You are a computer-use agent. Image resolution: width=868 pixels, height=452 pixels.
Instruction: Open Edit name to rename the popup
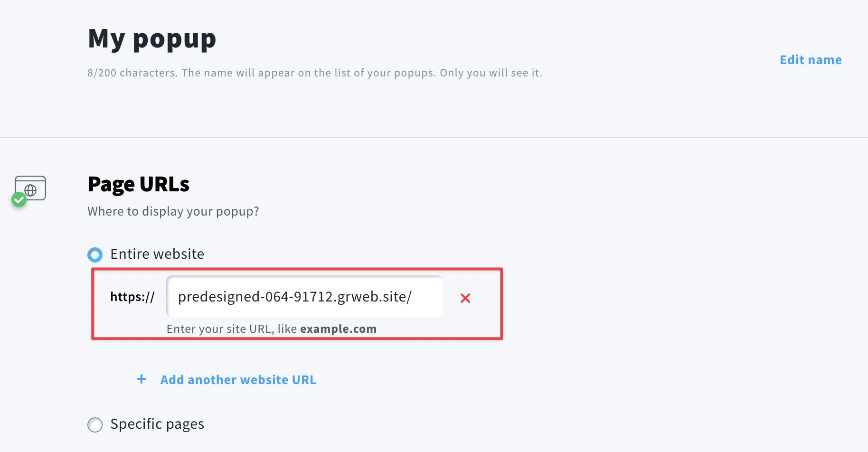pos(811,60)
